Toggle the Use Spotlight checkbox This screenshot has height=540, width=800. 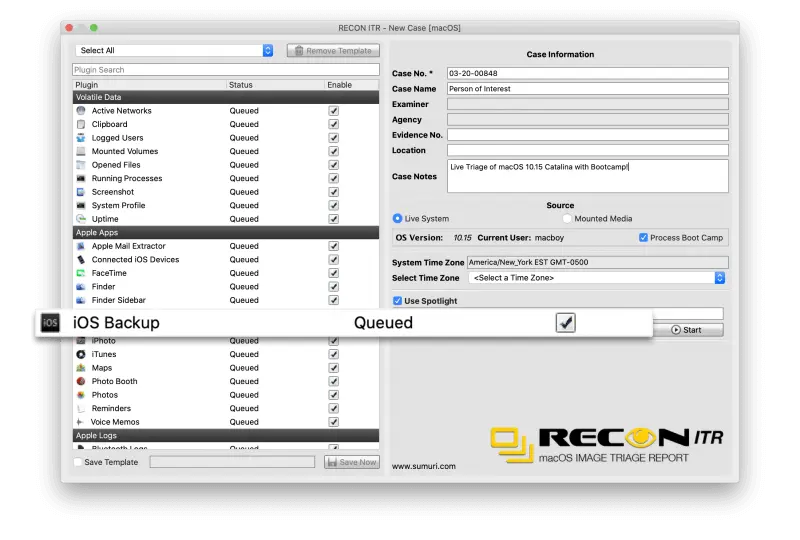(397, 301)
